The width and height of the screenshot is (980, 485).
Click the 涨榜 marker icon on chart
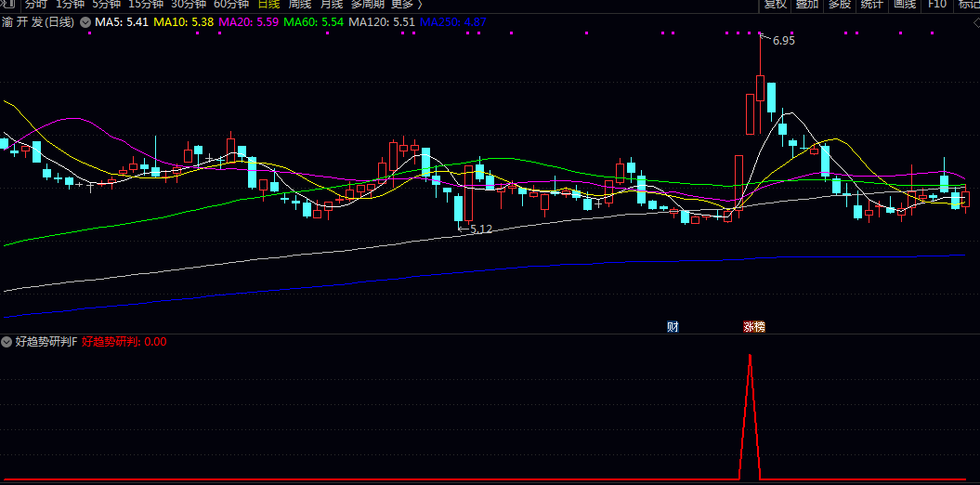[x=753, y=326]
